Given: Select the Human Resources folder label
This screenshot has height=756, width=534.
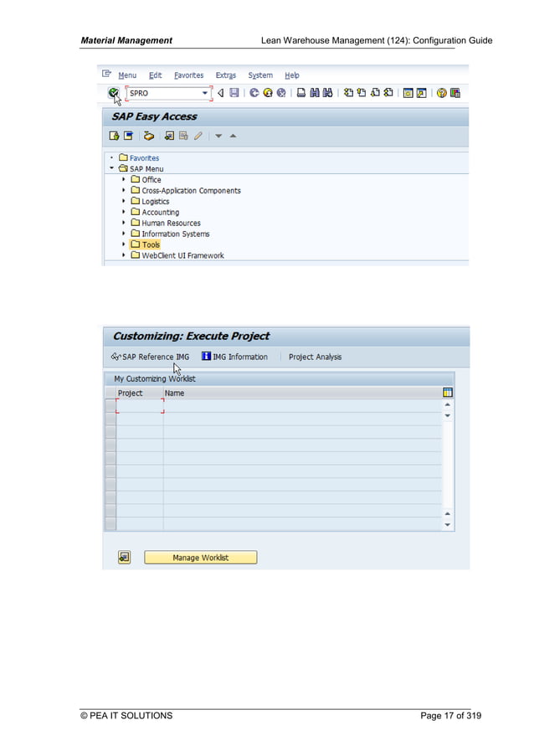Looking at the screenshot, I should (171, 223).
